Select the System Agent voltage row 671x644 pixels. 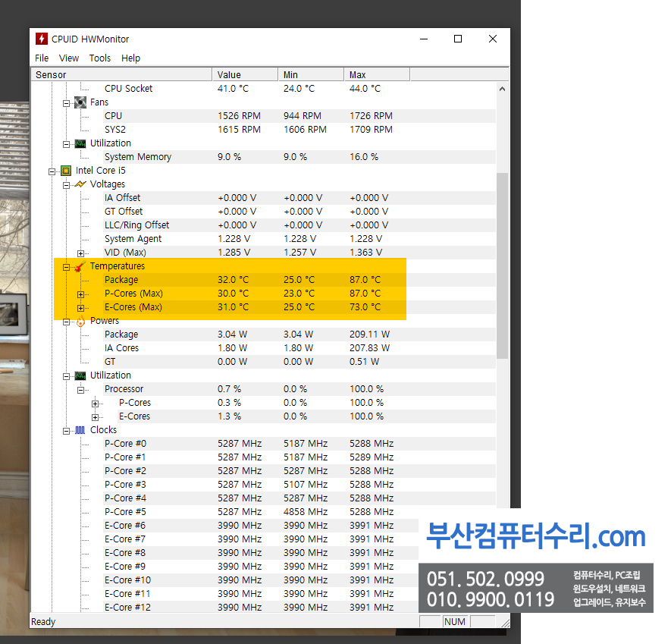299,239
